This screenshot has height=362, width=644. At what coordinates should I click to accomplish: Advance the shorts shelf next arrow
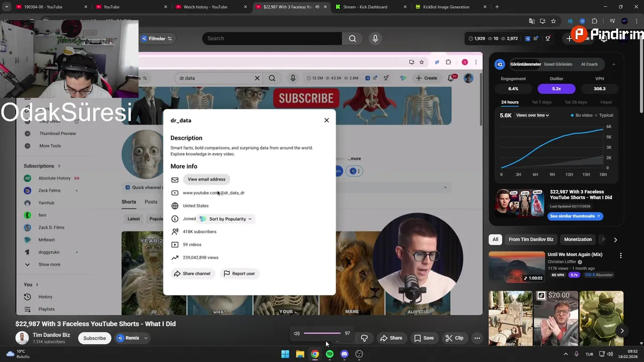622,331
